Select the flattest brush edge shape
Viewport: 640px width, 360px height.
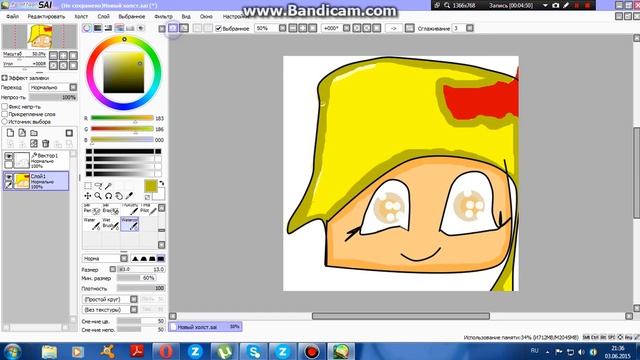(x=161, y=258)
